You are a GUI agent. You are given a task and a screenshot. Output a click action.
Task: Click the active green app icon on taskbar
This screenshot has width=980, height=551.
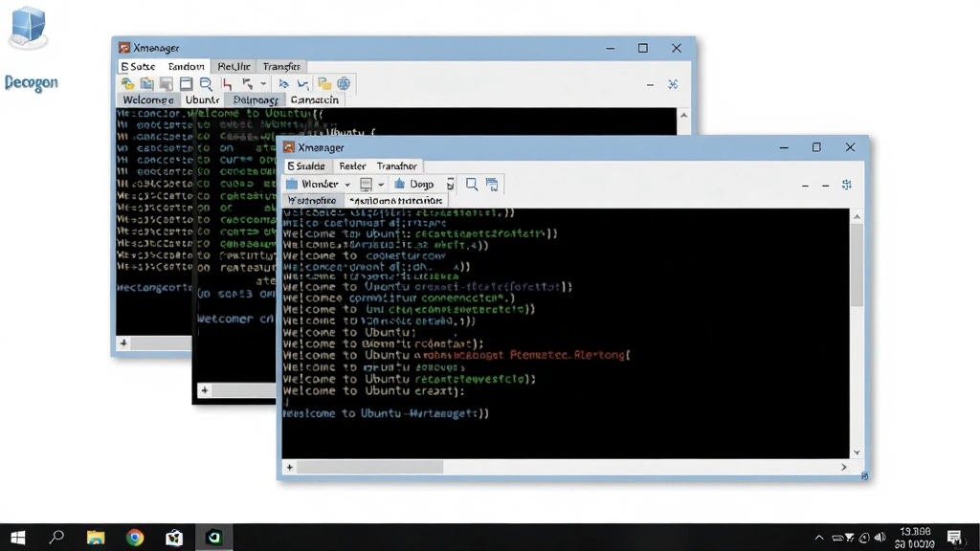click(x=213, y=538)
